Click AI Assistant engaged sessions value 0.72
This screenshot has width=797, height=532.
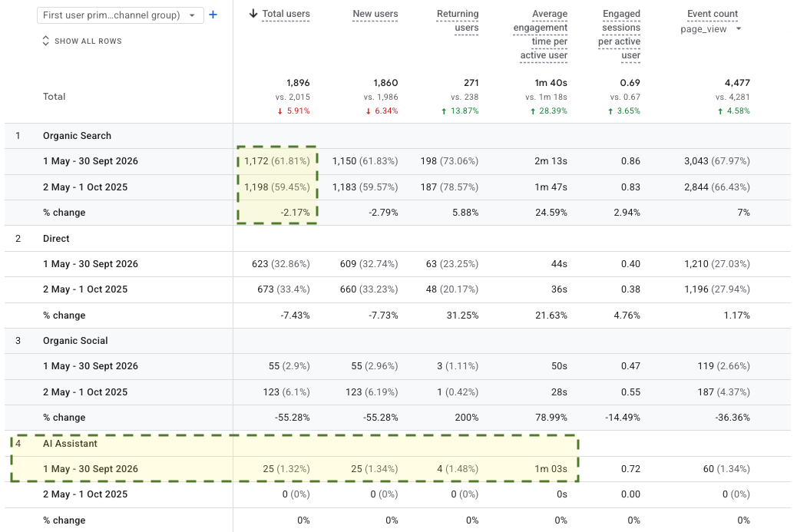pos(631,469)
